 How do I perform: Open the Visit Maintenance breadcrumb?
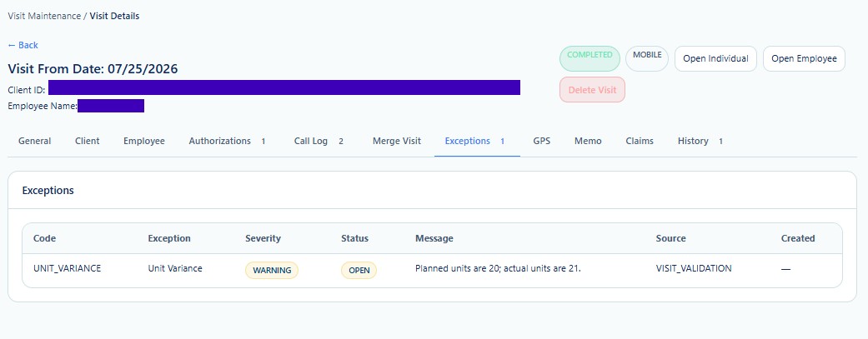(x=44, y=16)
